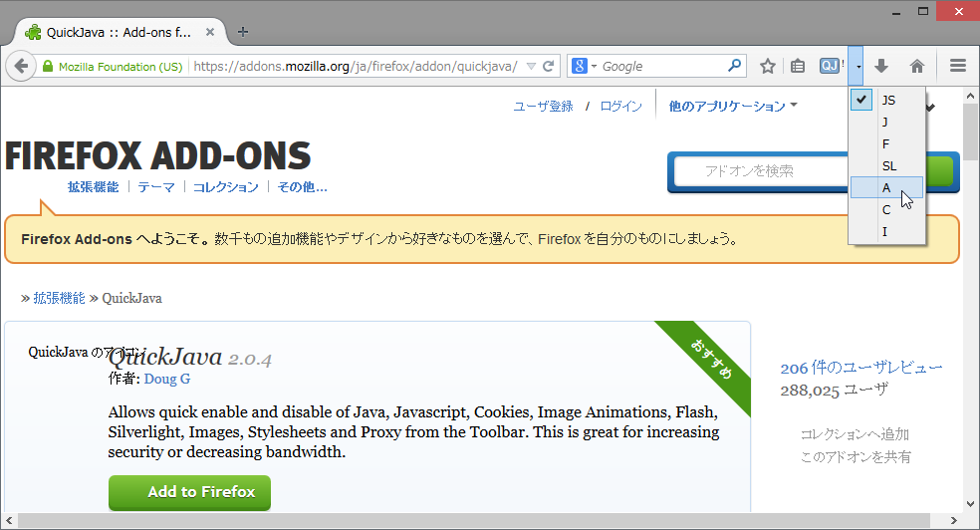Open the Firefox hamburger menu
980x530 pixels.
coord(957,66)
